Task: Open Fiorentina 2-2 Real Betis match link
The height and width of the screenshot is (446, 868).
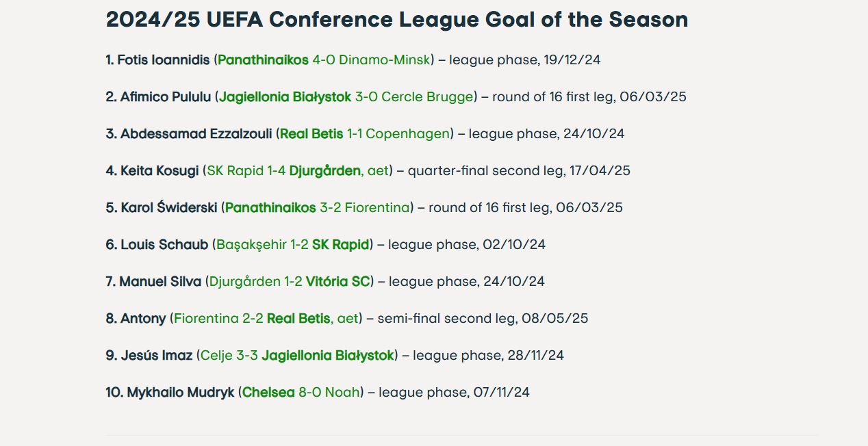Action: click(266, 319)
